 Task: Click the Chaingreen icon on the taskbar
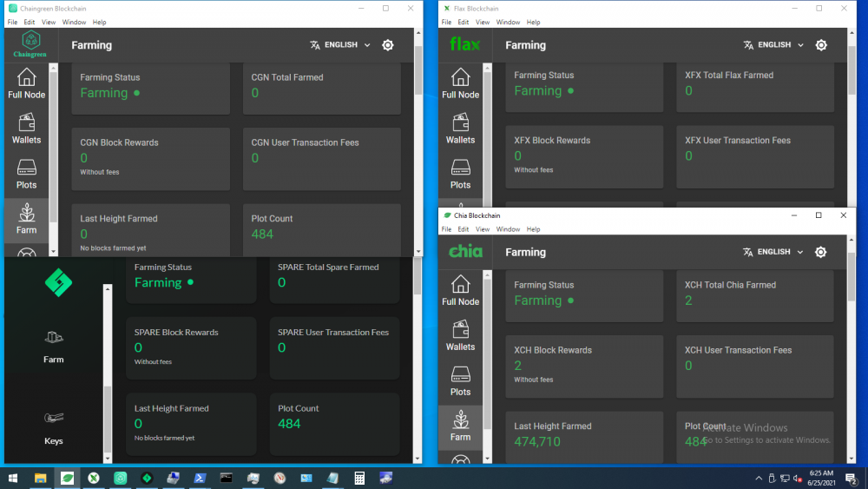tap(120, 478)
